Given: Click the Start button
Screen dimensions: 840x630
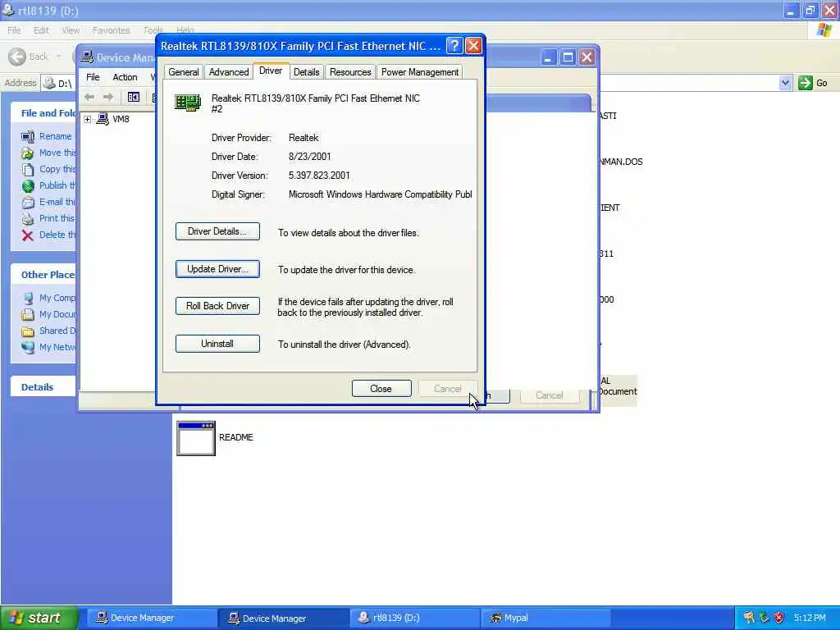Looking at the screenshot, I should point(39,618).
